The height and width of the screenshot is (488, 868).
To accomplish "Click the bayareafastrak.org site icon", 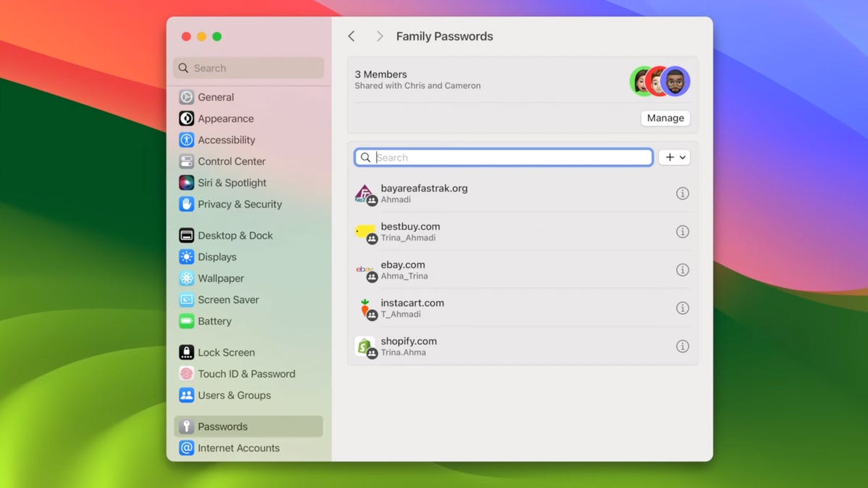I will pyautogui.click(x=366, y=193).
